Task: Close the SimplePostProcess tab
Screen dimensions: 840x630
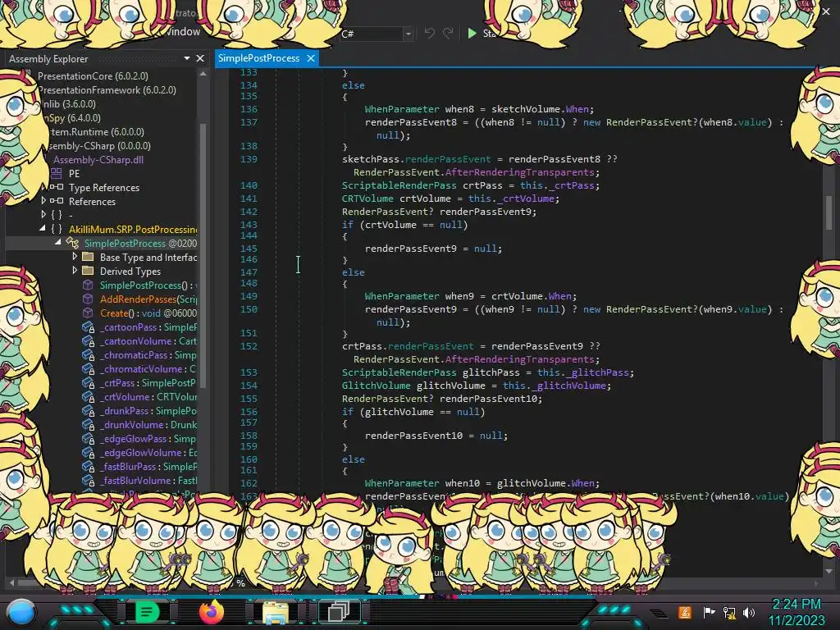Action: click(311, 58)
